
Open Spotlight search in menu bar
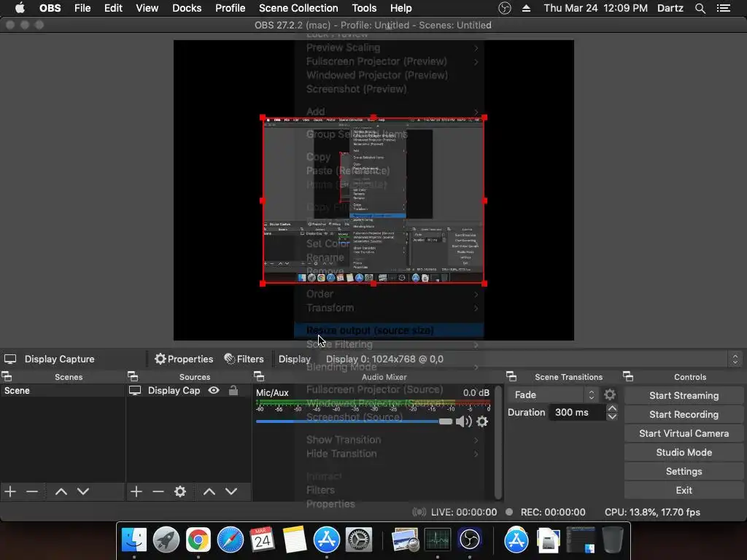click(x=700, y=8)
